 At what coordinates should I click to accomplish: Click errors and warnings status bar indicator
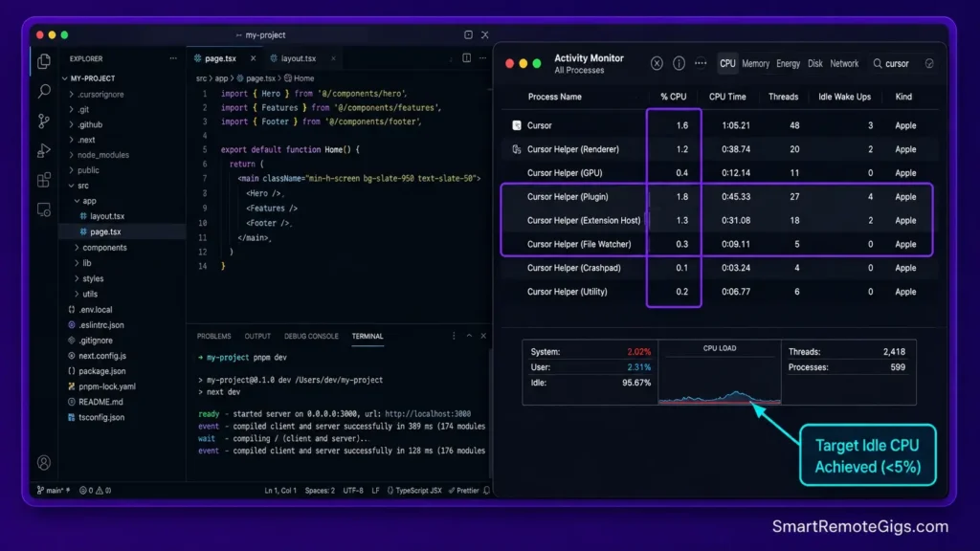coord(95,491)
